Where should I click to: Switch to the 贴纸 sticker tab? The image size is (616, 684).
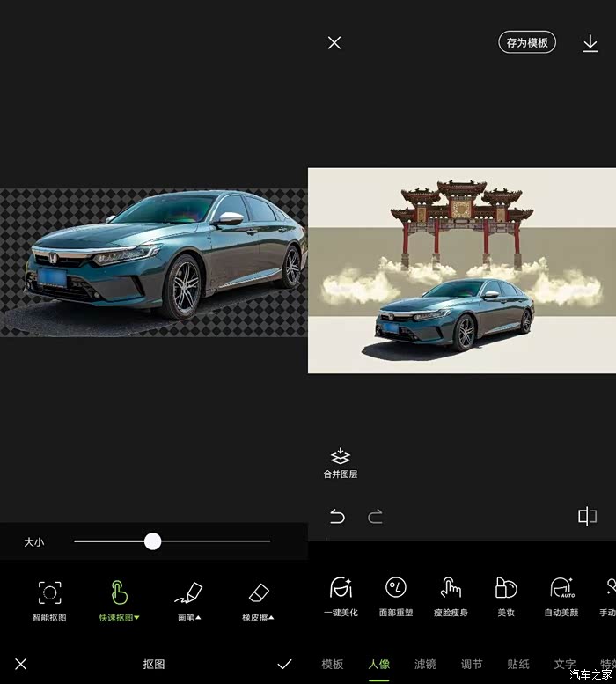click(518, 665)
